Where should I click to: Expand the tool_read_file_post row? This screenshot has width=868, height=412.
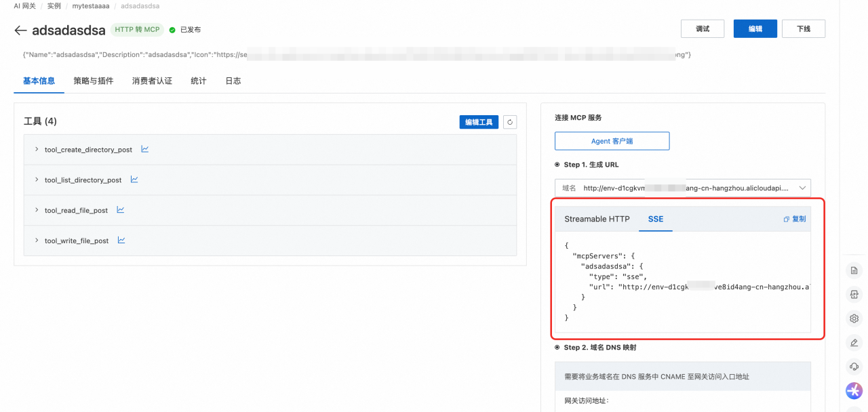[37, 210]
